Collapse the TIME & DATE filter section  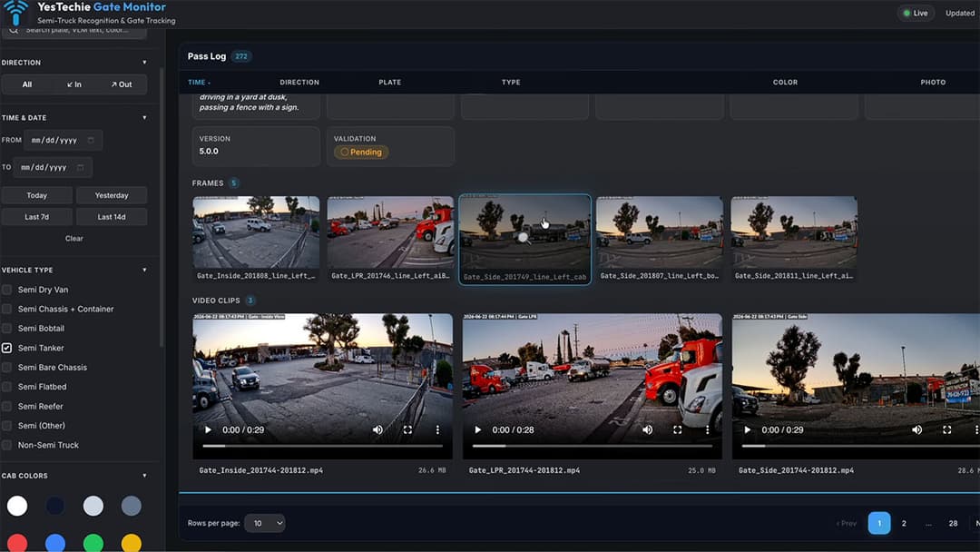click(144, 117)
